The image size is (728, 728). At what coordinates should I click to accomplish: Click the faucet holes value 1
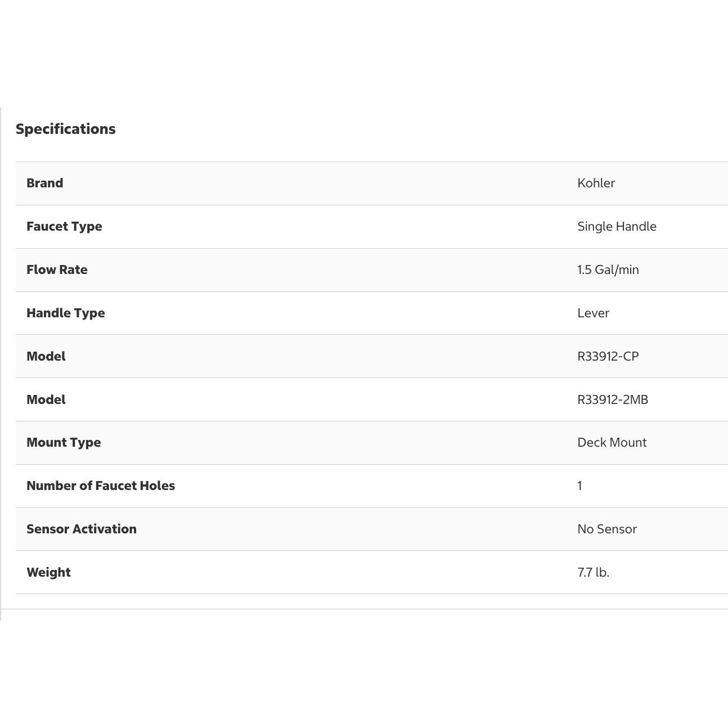pos(579,486)
